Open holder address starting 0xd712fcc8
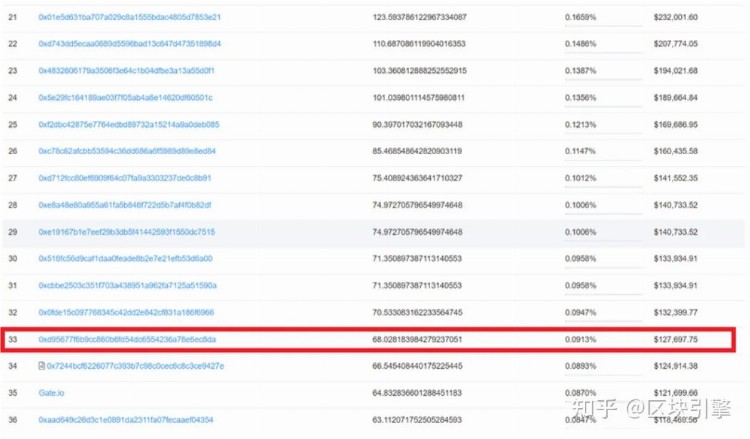This screenshot has height=439, width=750. [x=125, y=178]
